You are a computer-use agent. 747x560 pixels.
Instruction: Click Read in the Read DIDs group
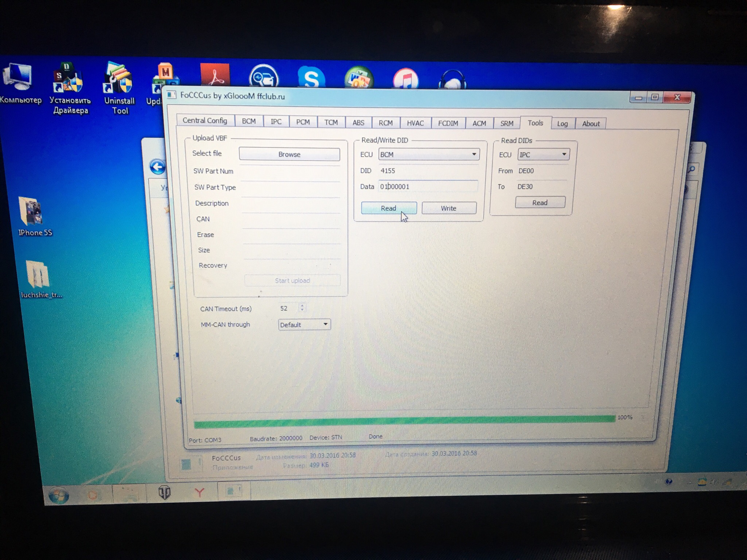tap(540, 203)
